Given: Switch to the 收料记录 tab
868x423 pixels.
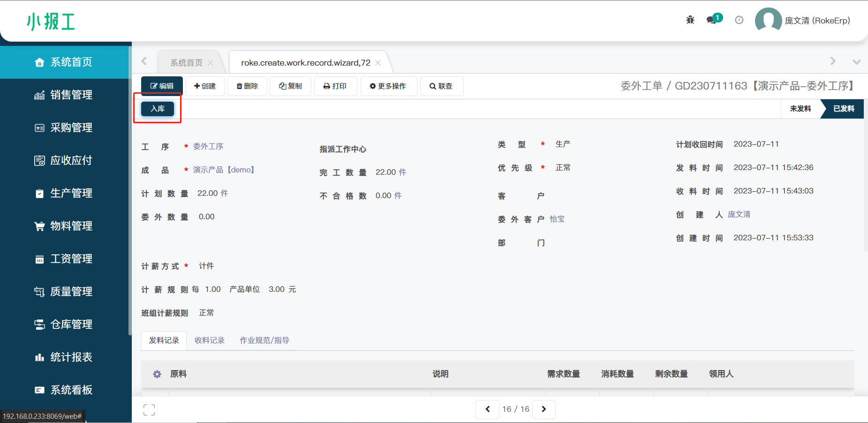Looking at the screenshot, I should click(209, 341).
